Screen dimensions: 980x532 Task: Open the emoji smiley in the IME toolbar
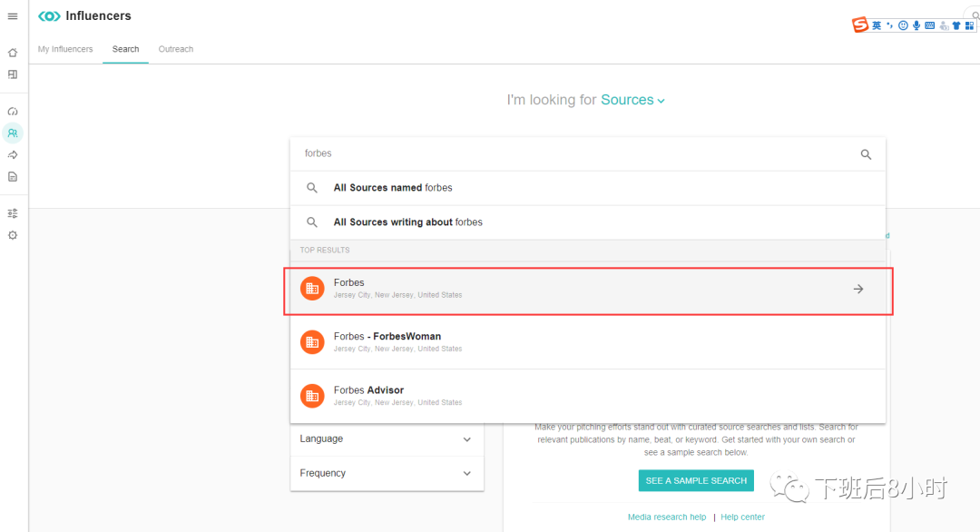pos(903,25)
